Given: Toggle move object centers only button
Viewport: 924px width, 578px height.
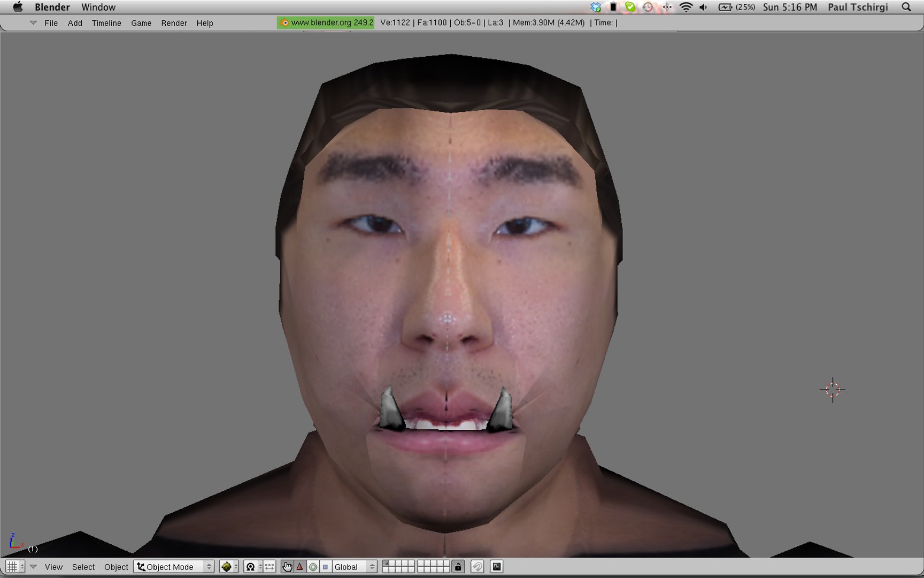Looking at the screenshot, I should tap(269, 567).
